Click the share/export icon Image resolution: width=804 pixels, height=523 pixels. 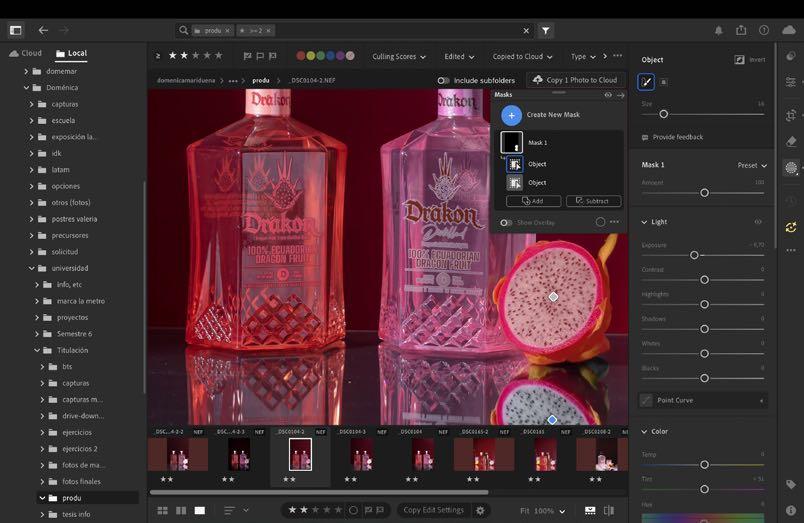[741, 30]
